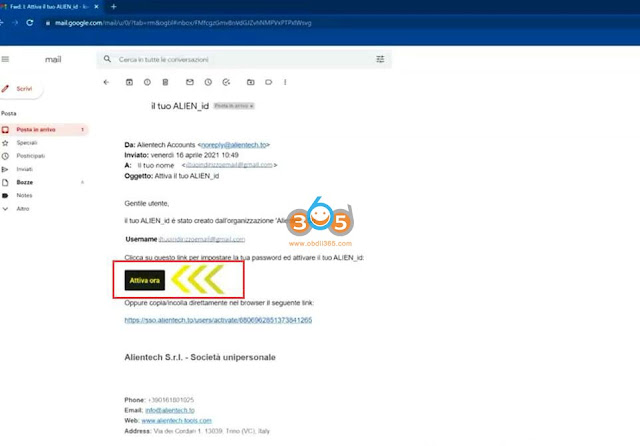
Task: Remove the Posta in arrivo label chip
Action: click(251, 106)
